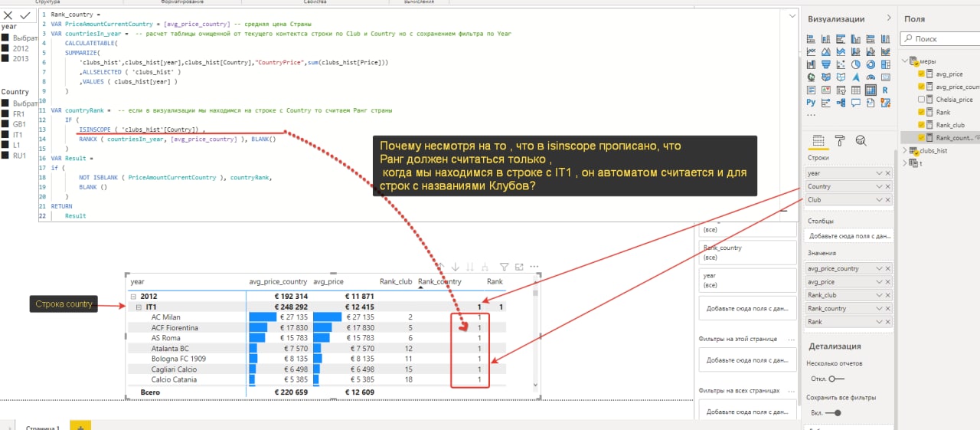The width and height of the screenshot is (980, 430).
Task: Expand all down one level in hierarchy icon
Action: 485,267
